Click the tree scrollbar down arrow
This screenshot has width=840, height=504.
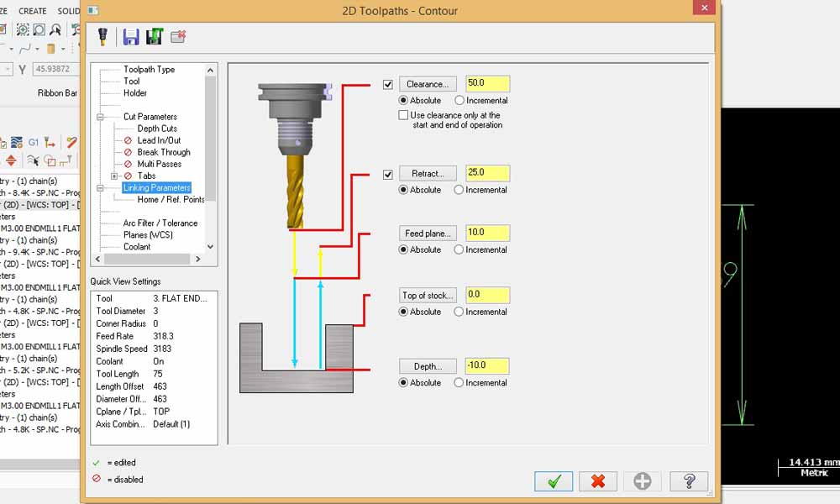[x=211, y=247]
